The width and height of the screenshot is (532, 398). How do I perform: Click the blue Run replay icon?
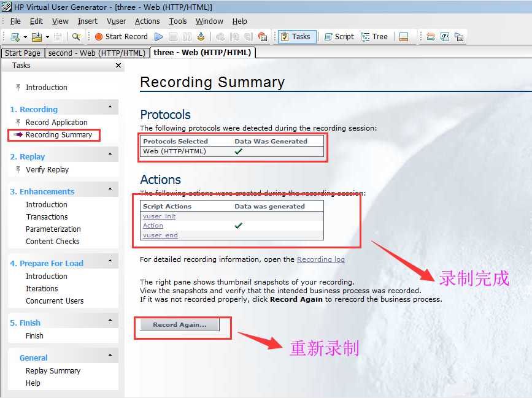pyautogui.click(x=158, y=37)
